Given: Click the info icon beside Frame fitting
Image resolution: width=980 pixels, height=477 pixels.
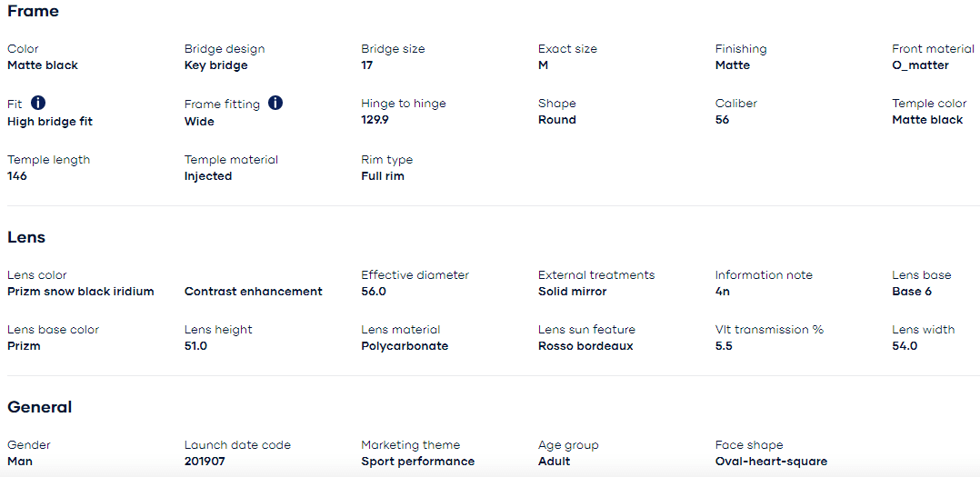Looking at the screenshot, I should pos(275,103).
